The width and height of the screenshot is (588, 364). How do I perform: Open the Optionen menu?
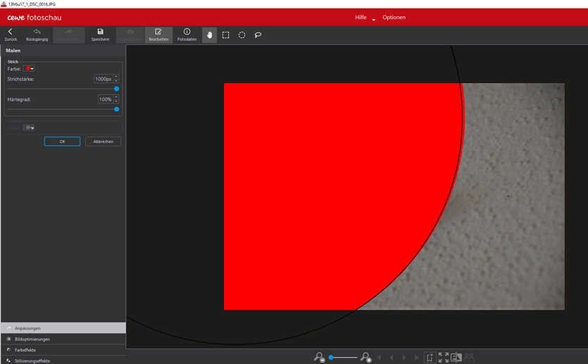[x=394, y=18]
